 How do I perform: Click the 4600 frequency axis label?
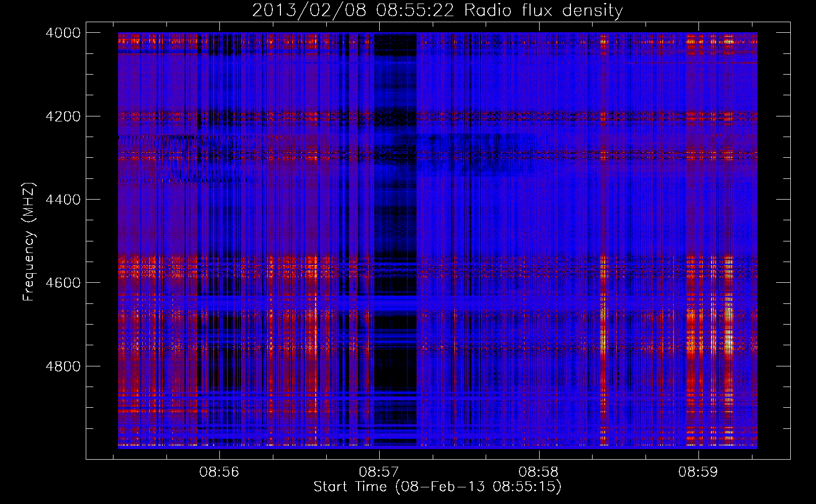click(63, 283)
